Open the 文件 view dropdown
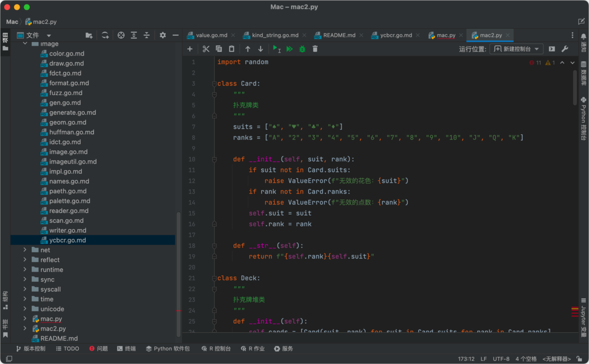This screenshot has width=589, height=364. click(x=34, y=35)
